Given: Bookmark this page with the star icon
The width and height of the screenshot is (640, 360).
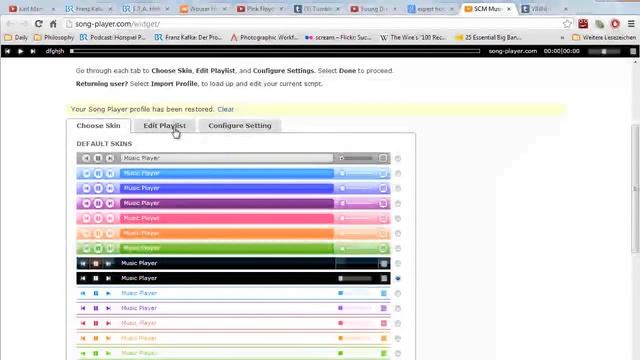Looking at the screenshot, I should click(567, 24).
